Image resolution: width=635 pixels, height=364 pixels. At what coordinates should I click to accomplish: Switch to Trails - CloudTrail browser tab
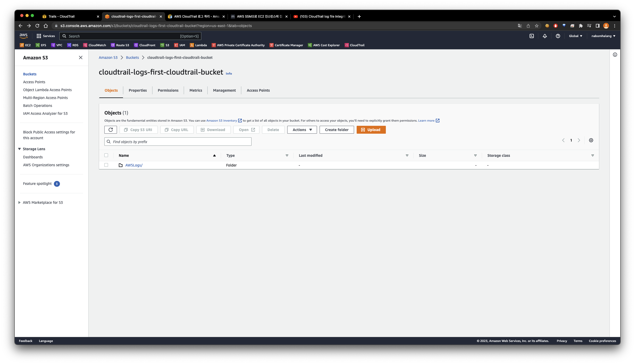(70, 16)
